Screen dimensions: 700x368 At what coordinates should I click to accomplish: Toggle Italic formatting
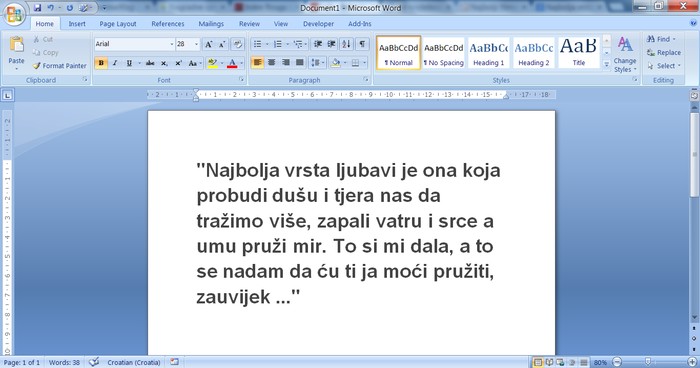click(115, 63)
